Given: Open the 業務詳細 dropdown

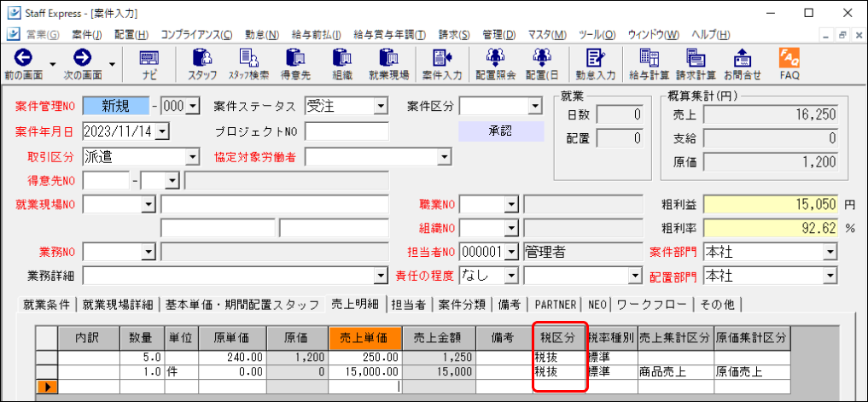Looking at the screenshot, I should 381,275.
